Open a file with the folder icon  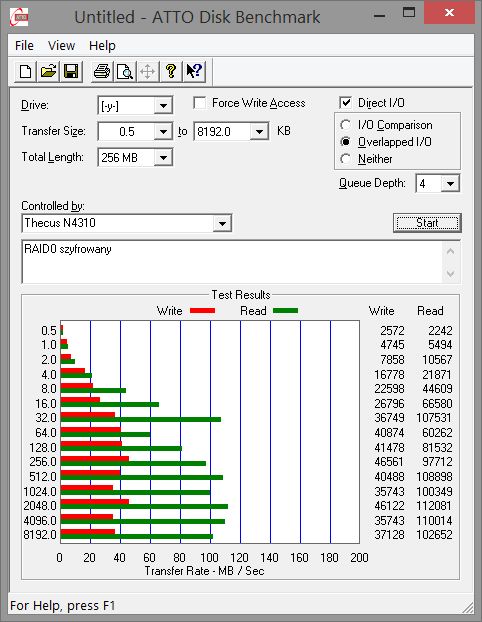tap(48, 72)
